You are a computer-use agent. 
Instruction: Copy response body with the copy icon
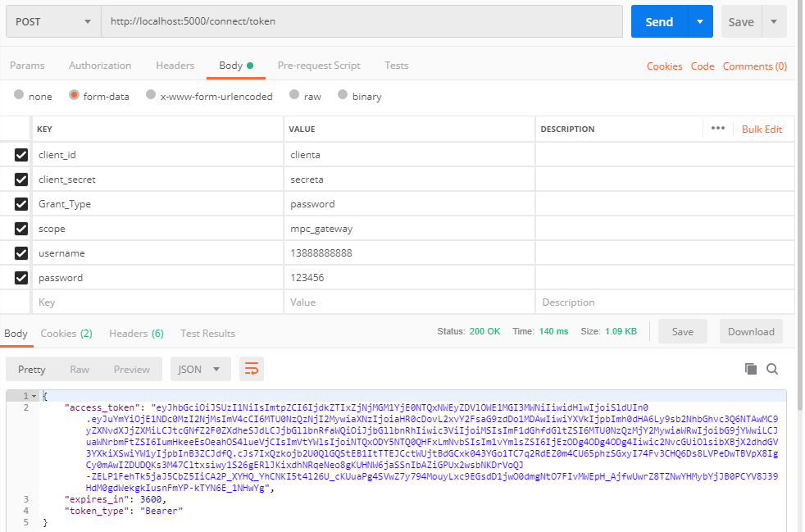pos(750,369)
